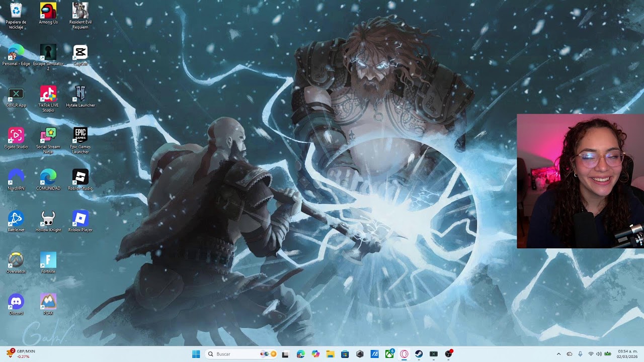
Task: Select the Escape Simulator 2 shortcut
Action: (x=48, y=57)
